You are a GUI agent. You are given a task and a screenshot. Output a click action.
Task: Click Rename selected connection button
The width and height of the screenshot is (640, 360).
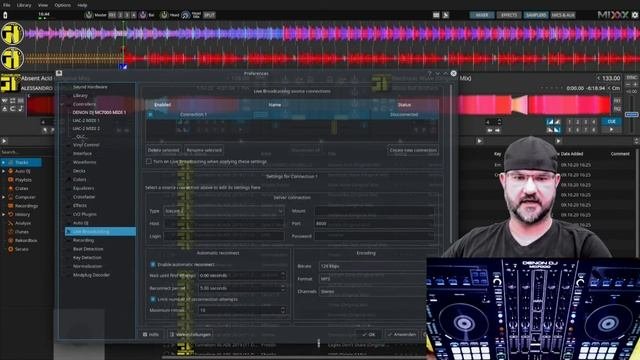pos(204,150)
